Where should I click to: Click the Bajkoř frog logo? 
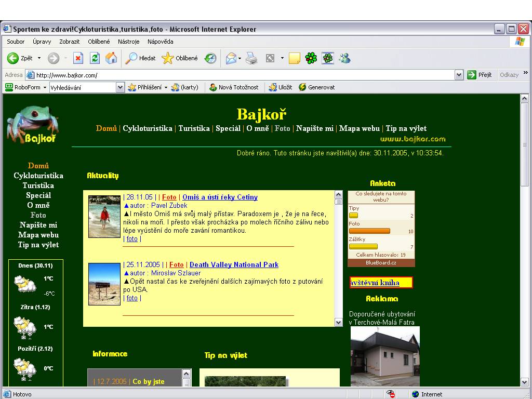[33, 125]
